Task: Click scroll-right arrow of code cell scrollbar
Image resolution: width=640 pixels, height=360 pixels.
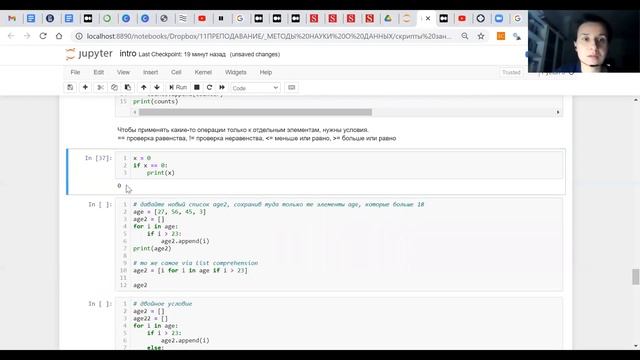Action: pyautogui.click(x=558, y=112)
